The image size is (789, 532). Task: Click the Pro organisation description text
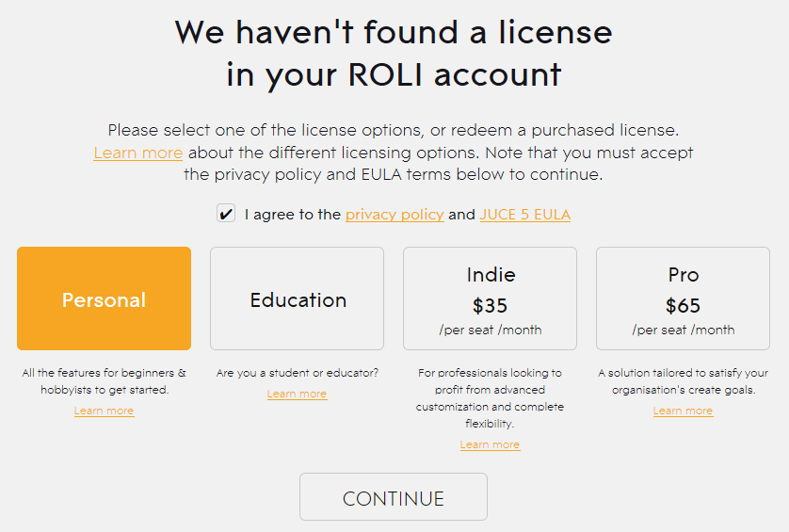click(683, 381)
